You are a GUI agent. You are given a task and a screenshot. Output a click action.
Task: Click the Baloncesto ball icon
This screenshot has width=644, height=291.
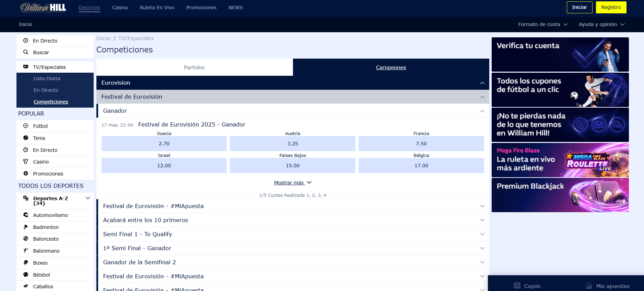click(x=26, y=239)
